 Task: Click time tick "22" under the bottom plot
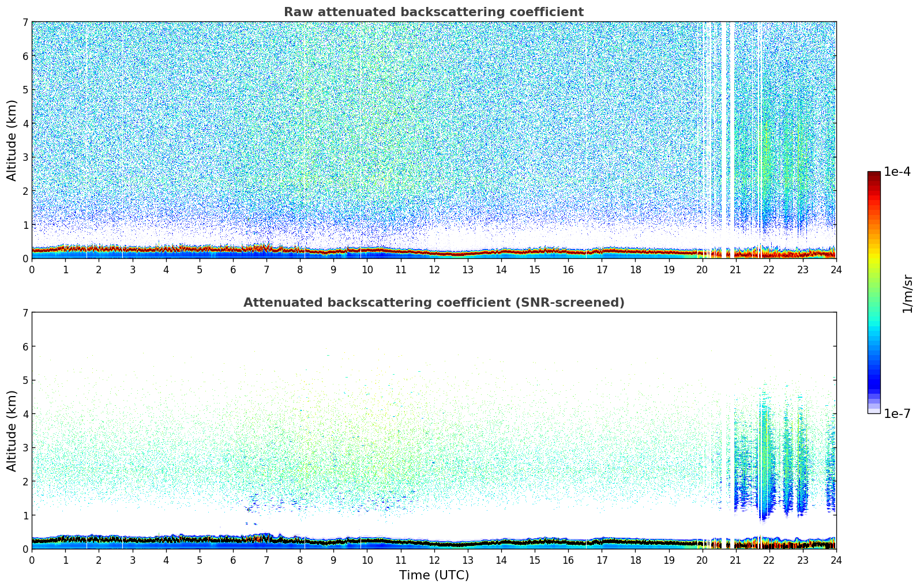point(769,560)
